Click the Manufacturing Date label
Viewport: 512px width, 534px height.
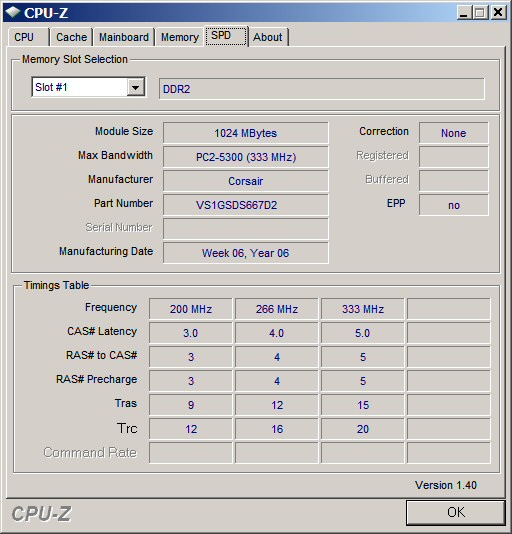click(x=106, y=251)
